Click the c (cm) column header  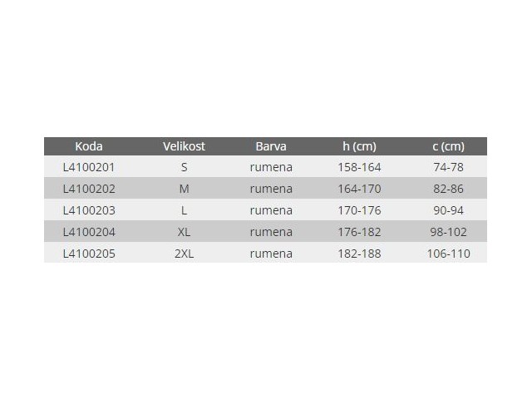pos(448,146)
